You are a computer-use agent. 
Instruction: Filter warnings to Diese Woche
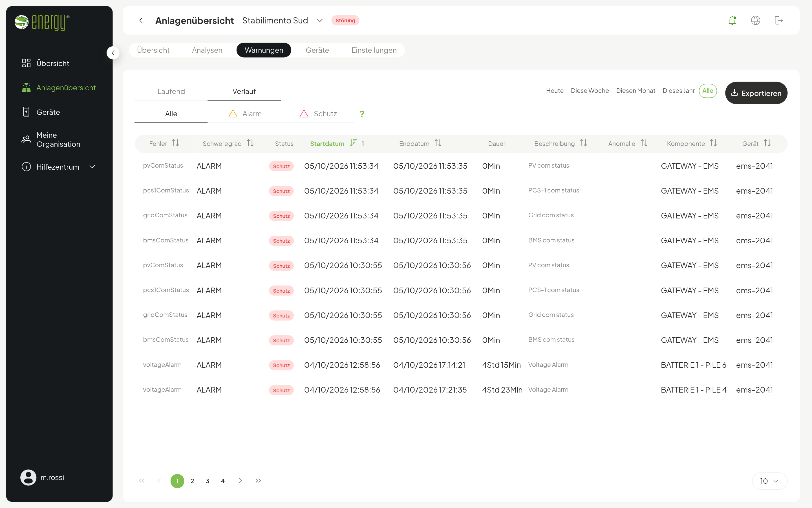click(x=590, y=91)
